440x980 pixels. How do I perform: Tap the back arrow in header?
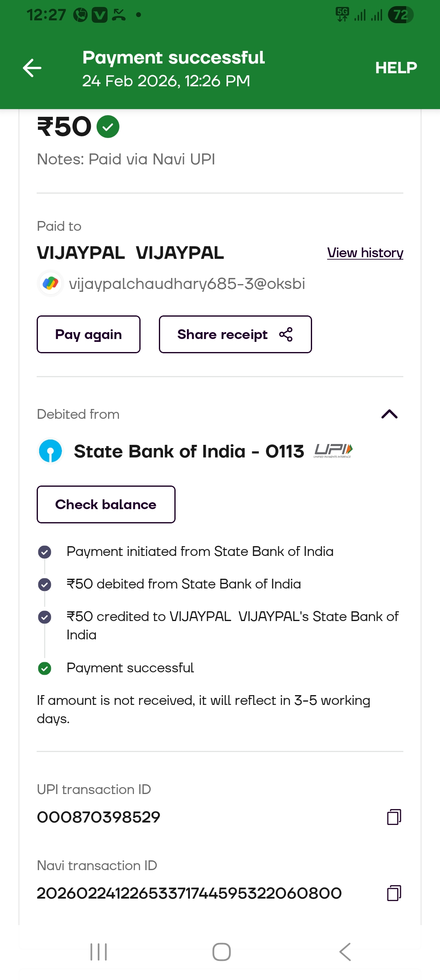[32, 68]
